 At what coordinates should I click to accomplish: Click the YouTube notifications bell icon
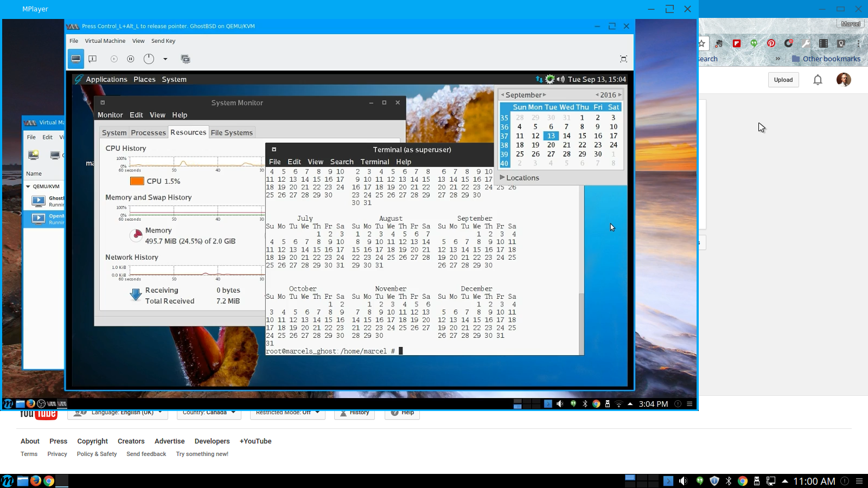[x=818, y=80]
